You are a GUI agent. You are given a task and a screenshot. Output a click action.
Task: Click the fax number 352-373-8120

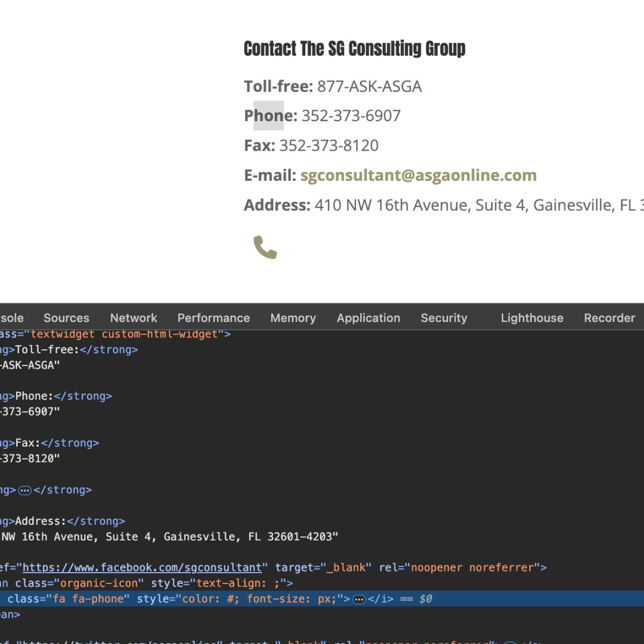coord(329,145)
